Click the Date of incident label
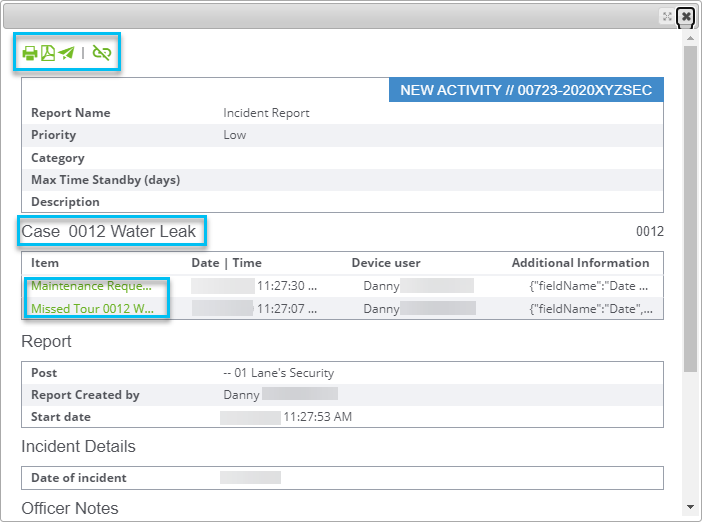Image resolution: width=702 pixels, height=522 pixels. click(79, 478)
